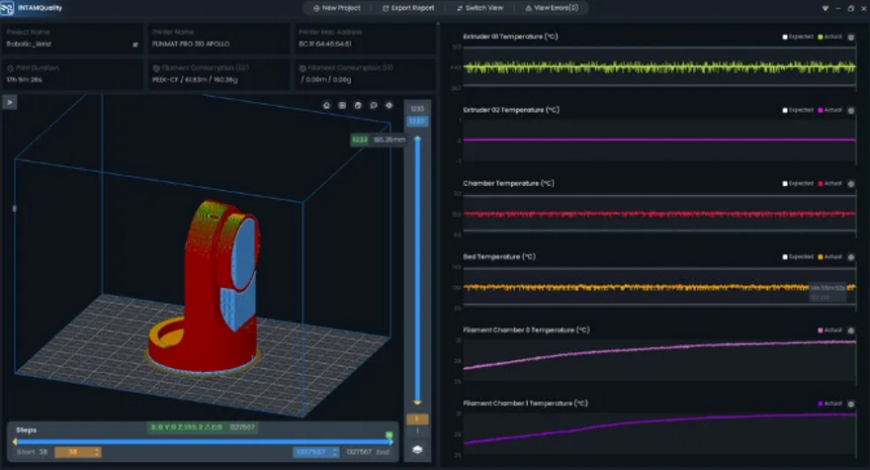Toggle Actual legend on Filament Chamber 0 chart
The width and height of the screenshot is (870, 470).
pos(829,330)
